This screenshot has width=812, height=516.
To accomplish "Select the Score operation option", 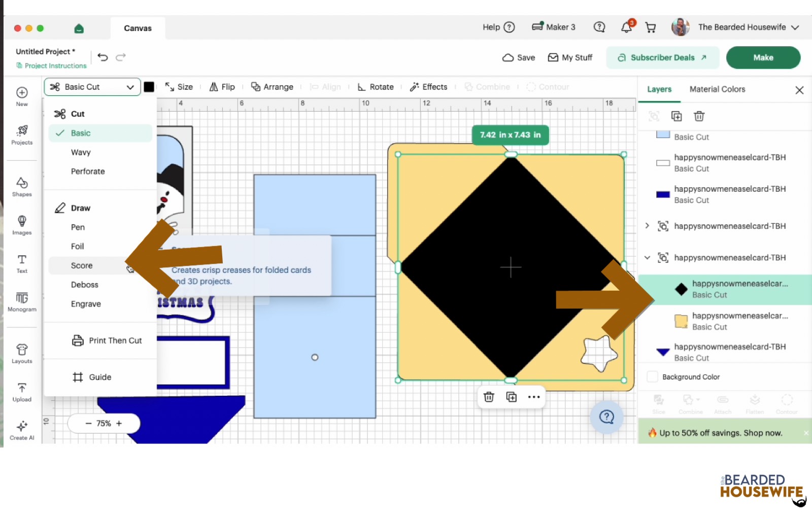I will coord(82,265).
